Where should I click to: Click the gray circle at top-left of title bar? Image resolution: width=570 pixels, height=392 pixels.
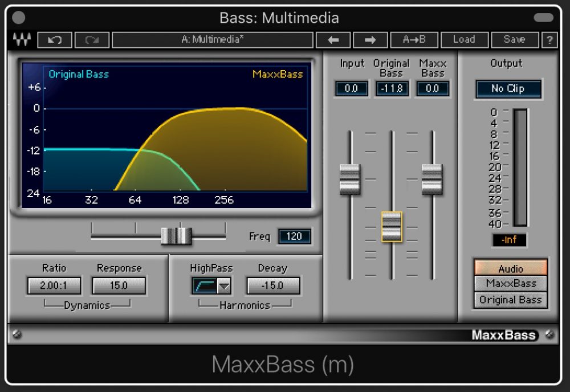click(18, 18)
